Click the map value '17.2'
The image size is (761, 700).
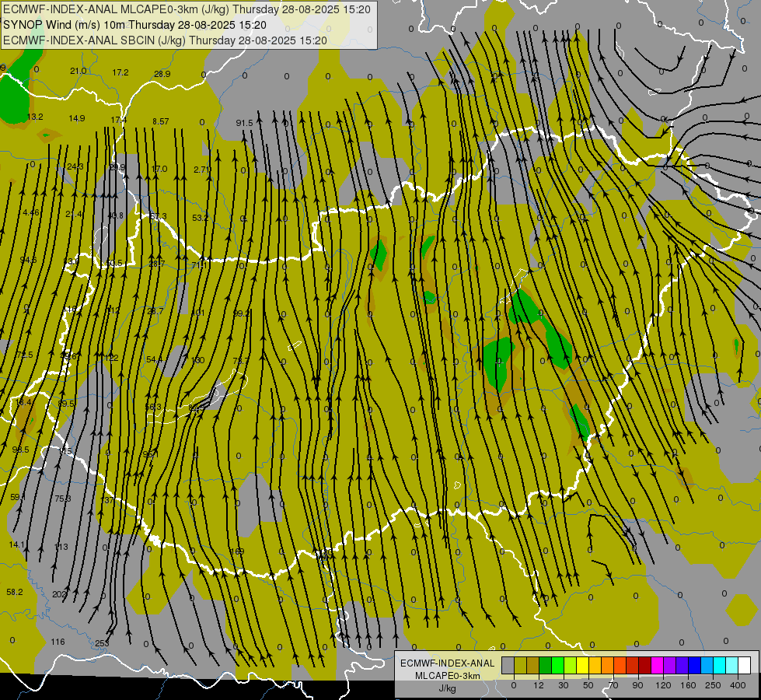tap(120, 72)
